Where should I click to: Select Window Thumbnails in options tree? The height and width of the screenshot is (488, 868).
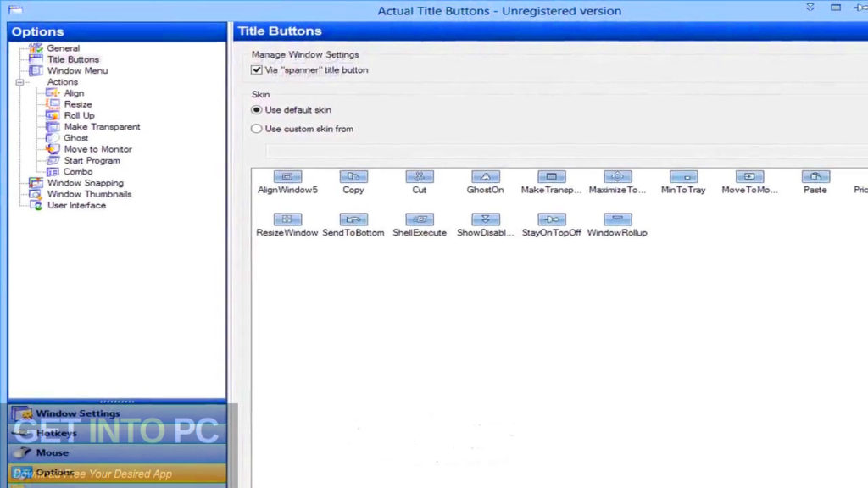click(89, 194)
